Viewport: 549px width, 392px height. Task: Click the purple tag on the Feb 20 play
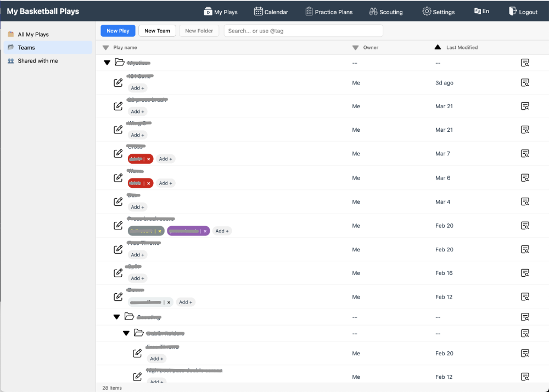[184, 231]
